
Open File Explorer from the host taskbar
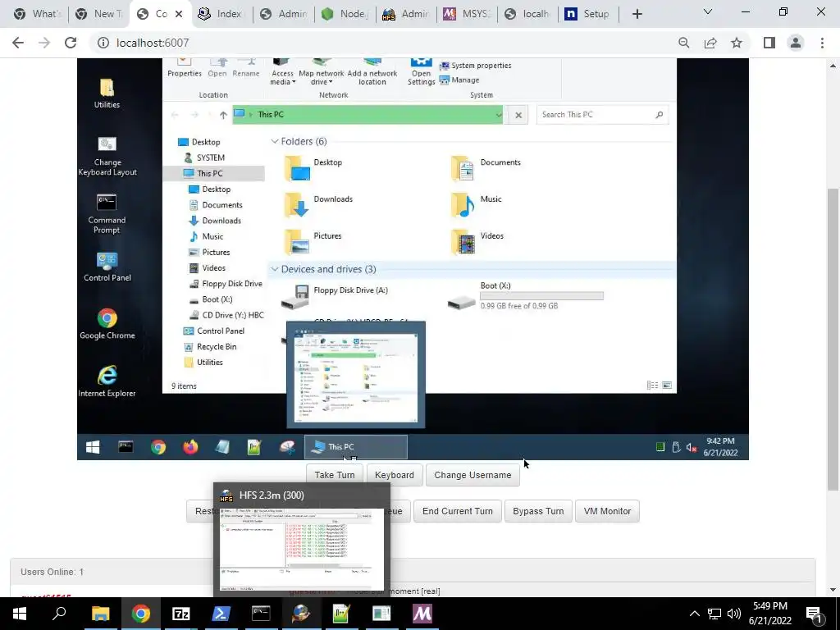(x=100, y=614)
